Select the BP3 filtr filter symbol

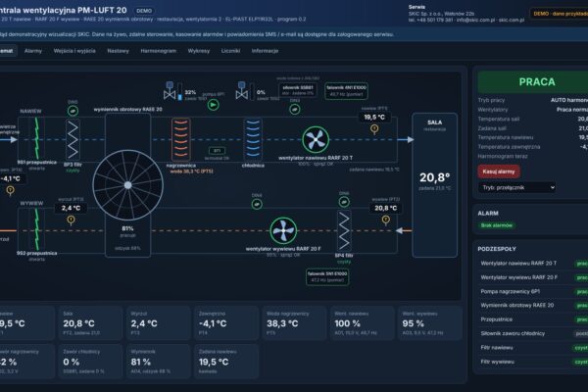coord(73,139)
